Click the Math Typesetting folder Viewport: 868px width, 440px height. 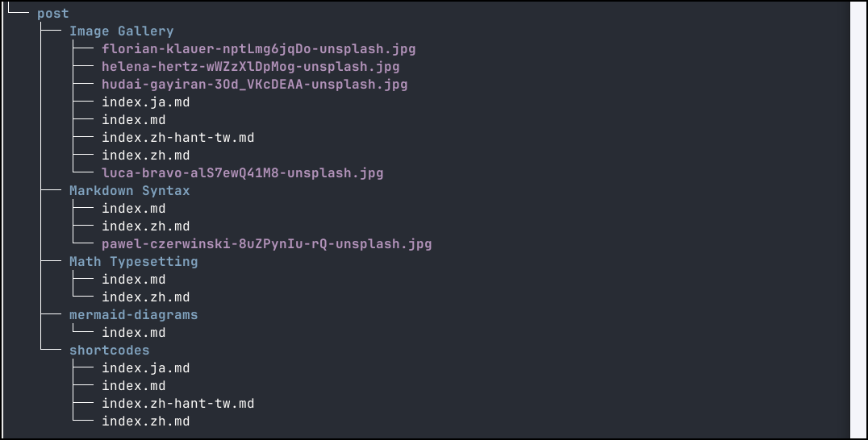133,262
